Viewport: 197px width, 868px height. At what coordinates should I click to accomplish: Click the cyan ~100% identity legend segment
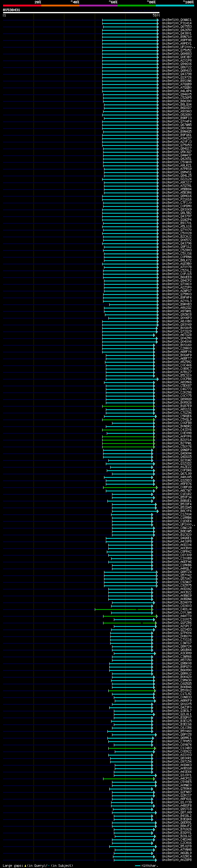[175, 6]
